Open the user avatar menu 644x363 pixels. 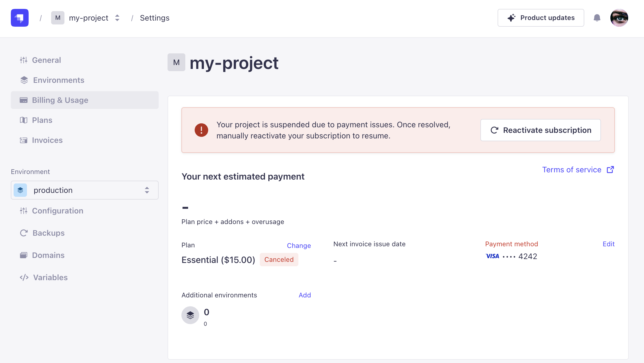pyautogui.click(x=619, y=18)
